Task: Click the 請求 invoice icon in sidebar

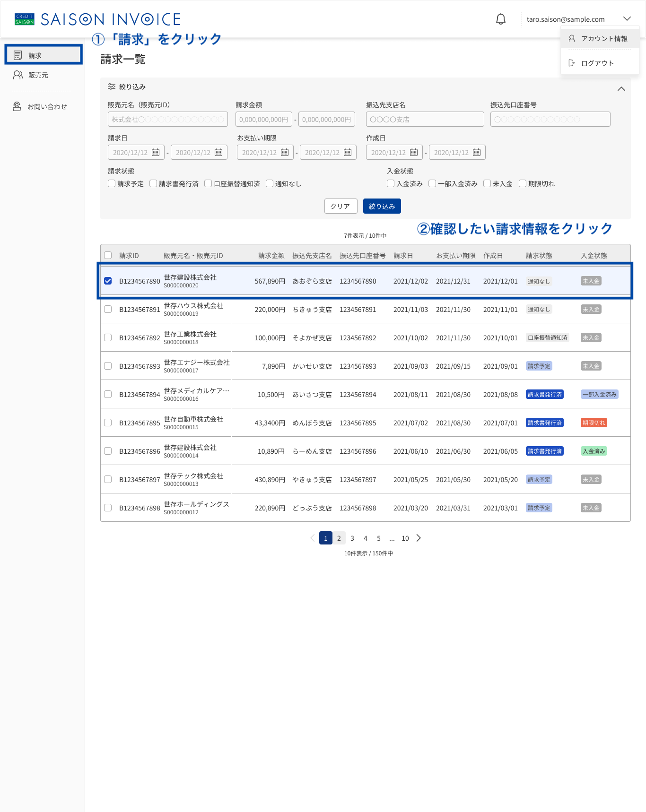Action: tap(18, 55)
